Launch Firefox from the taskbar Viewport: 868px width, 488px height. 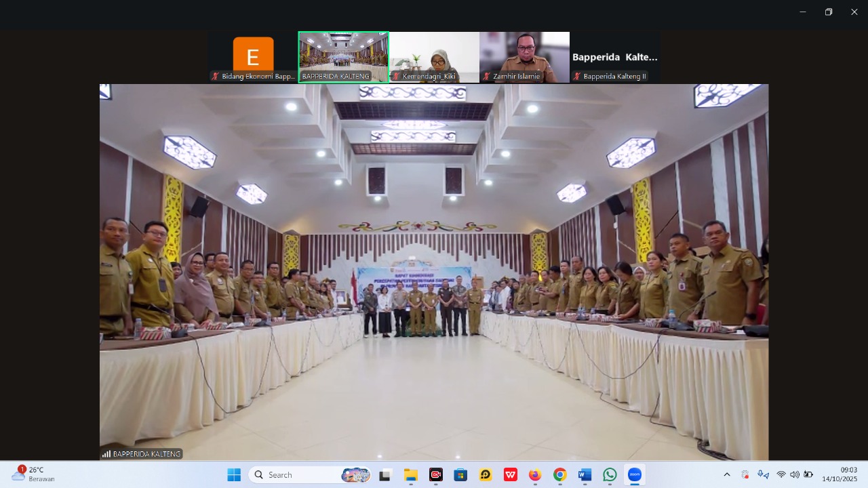[535, 475]
